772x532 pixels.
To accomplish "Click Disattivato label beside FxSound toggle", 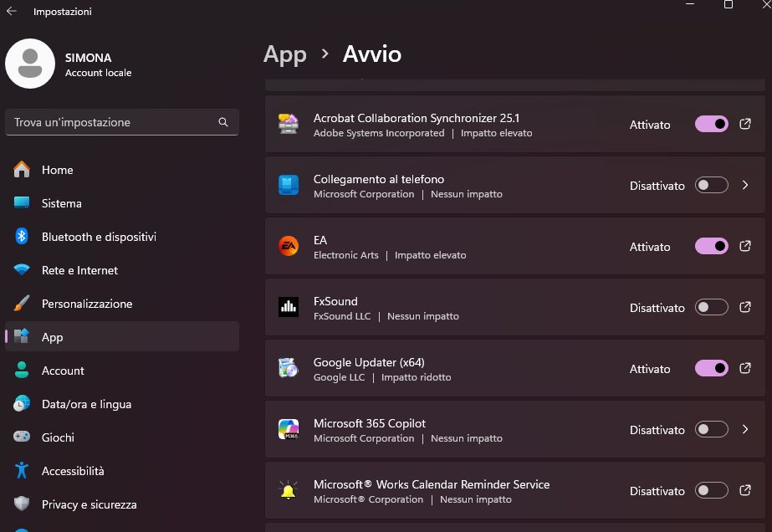I will (657, 308).
